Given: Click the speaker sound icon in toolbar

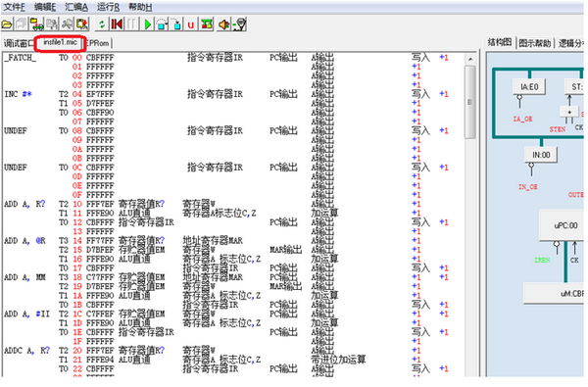Looking at the screenshot, I should (223, 24).
